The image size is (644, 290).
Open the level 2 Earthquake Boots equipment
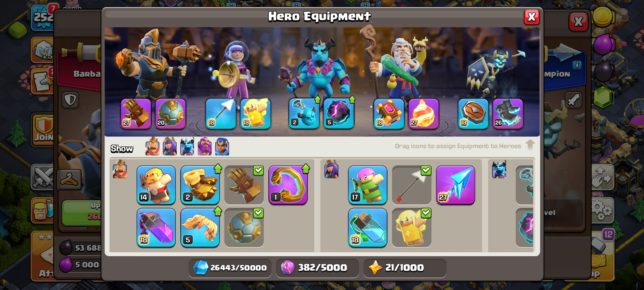pyautogui.click(x=200, y=185)
